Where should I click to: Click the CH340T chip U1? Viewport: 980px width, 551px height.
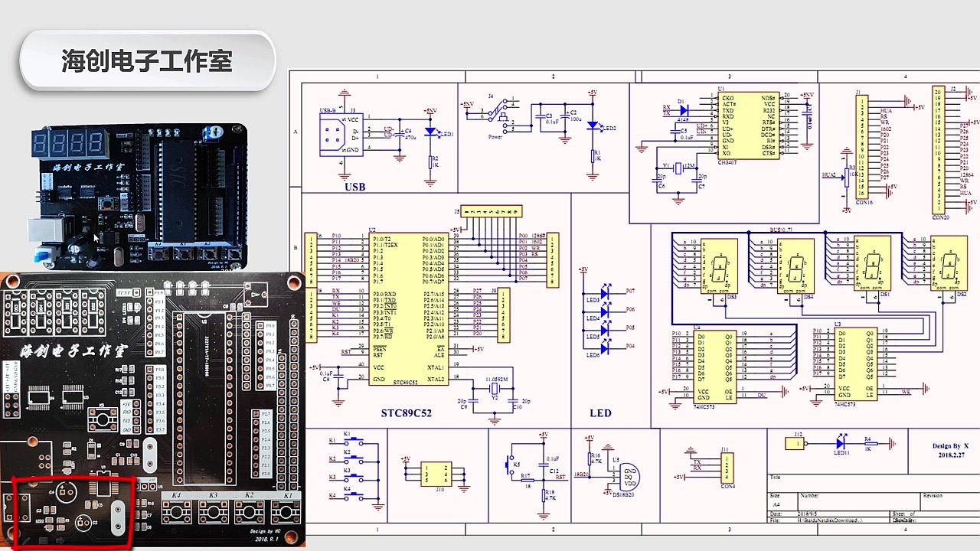(748, 126)
